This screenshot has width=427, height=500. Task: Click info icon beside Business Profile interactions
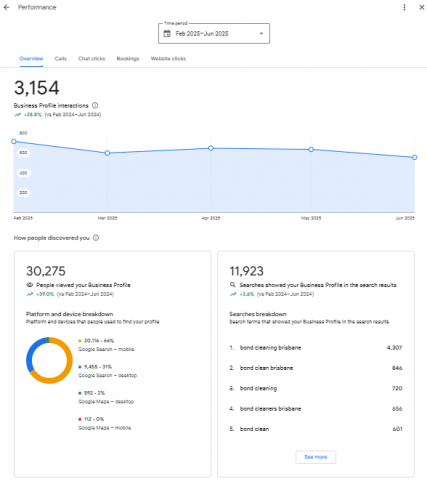tap(95, 105)
